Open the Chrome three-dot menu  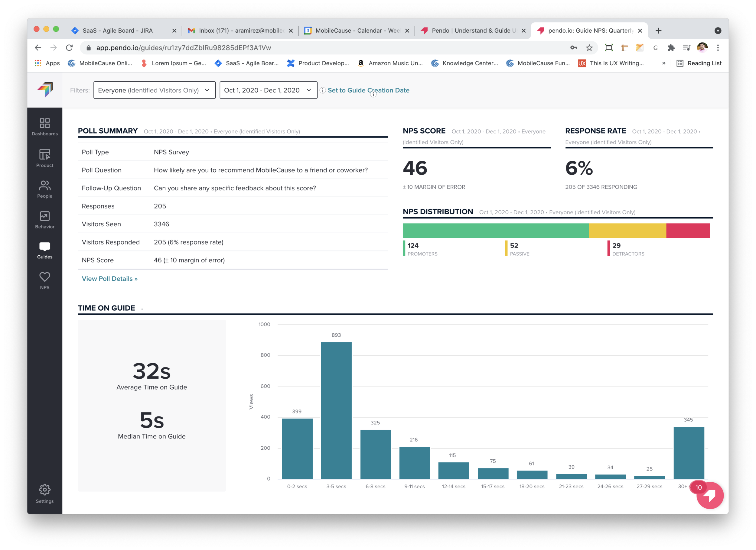coord(718,48)
